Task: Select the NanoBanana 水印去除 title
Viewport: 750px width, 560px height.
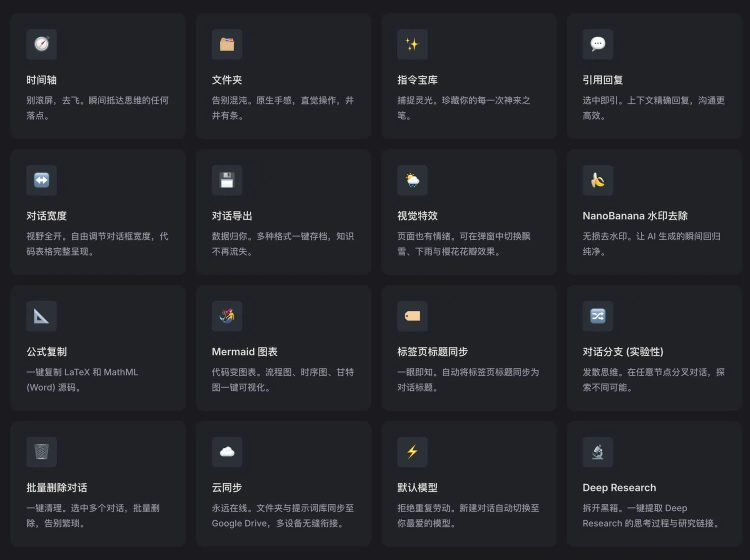Action: [x=635, y=216]
